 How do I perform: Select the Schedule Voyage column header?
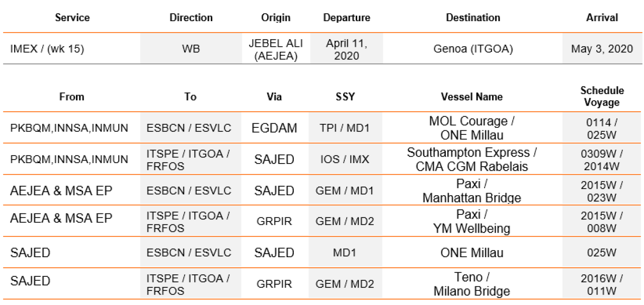602,97
